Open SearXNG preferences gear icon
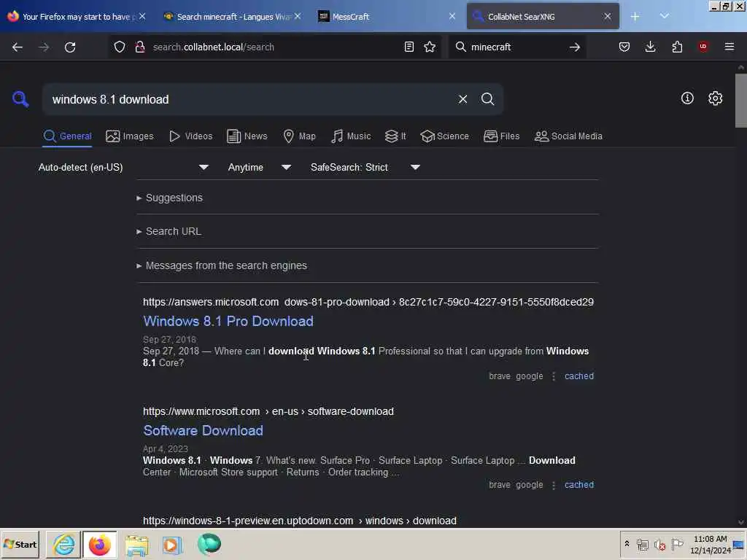 point(715,98)
